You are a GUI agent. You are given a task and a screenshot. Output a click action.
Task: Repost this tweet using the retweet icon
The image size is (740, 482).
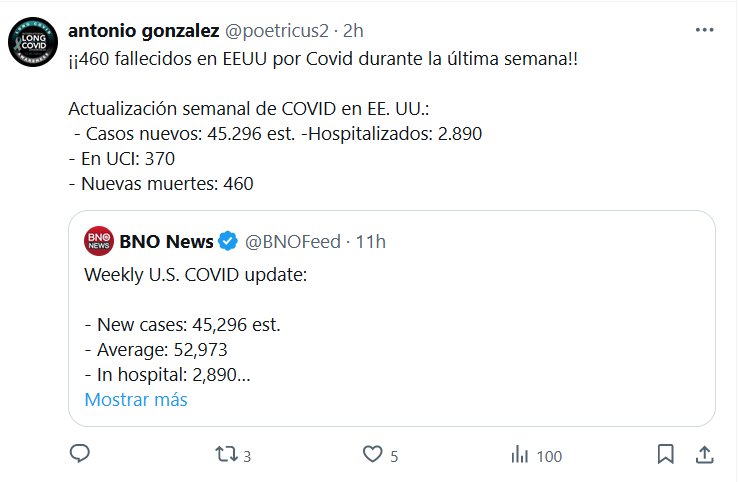click(x=226, y=455)
